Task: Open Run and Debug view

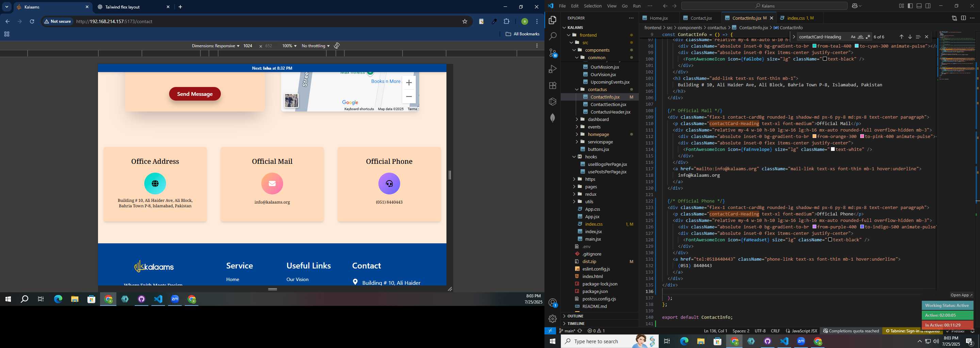Action: 552,69
